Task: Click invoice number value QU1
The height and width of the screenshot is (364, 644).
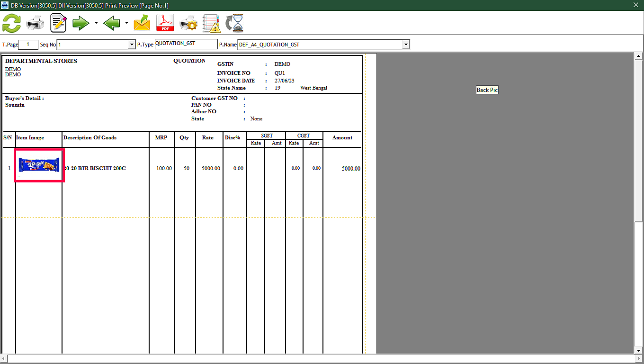Action: point(280,73)
